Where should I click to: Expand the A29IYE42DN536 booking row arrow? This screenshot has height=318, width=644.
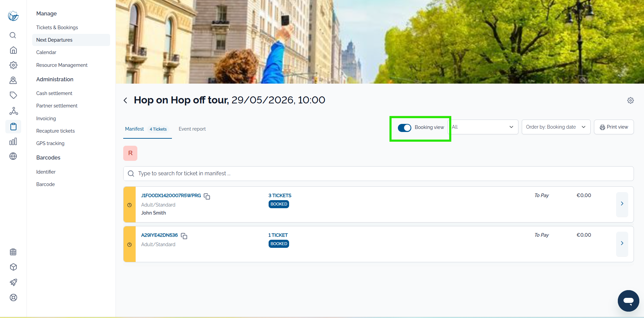(622, 244)
